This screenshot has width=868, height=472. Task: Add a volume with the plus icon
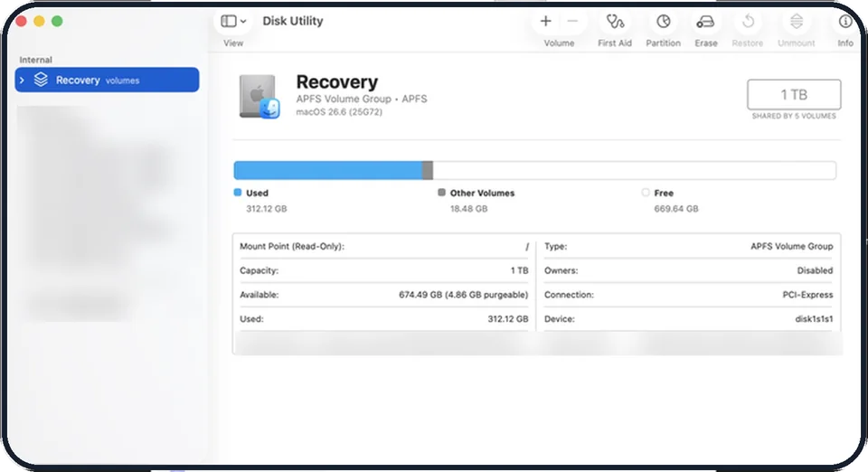[545, 21]
